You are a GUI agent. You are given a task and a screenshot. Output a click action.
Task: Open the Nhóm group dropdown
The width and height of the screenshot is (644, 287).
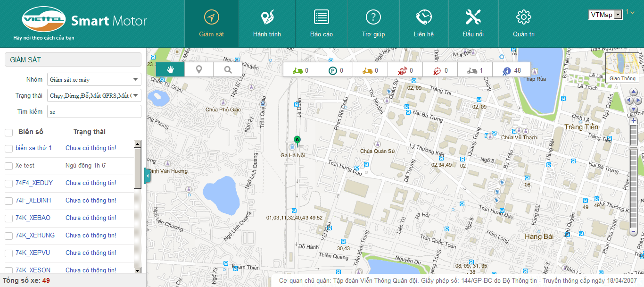pos(94,80)
